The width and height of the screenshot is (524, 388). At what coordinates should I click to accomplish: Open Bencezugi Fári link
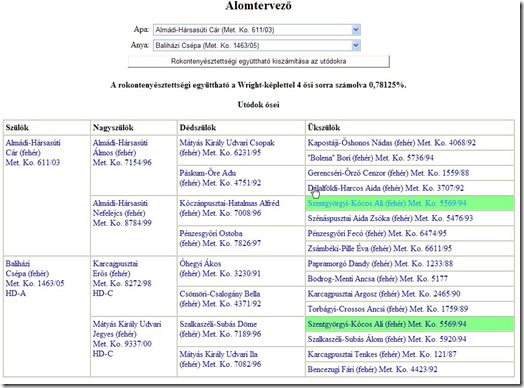[x=372, y=369]
